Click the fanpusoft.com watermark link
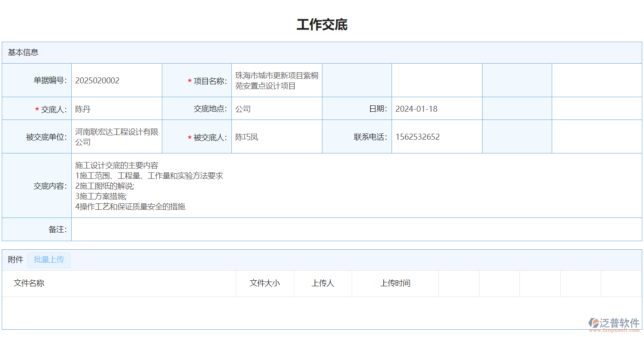 tap(614, 331)
